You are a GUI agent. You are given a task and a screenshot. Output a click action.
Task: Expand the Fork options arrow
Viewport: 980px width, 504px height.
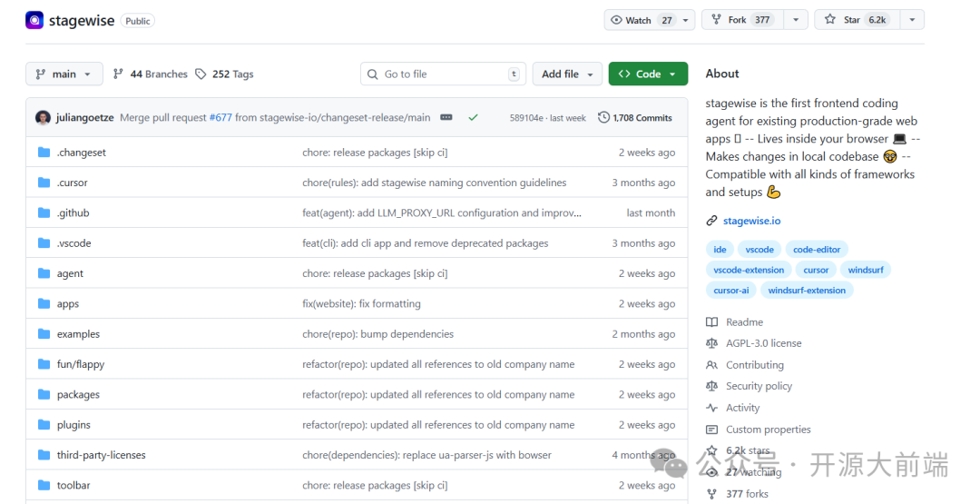pos(795,20)
